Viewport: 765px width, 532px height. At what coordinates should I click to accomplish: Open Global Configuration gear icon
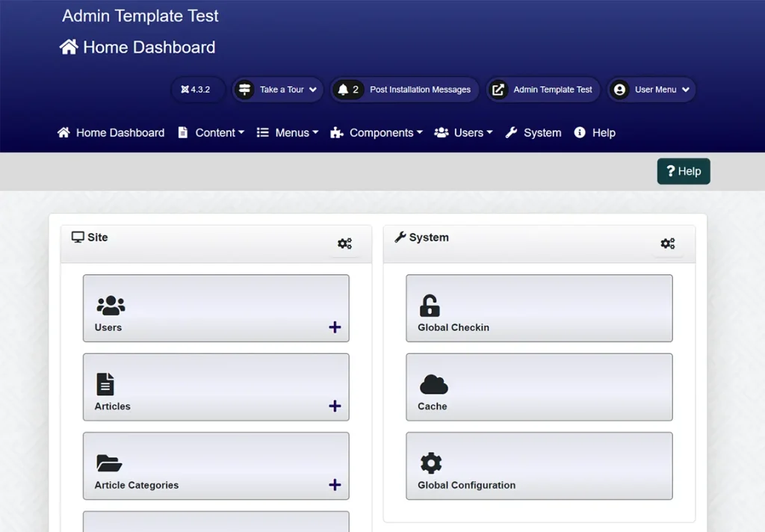tap(431, 463)
